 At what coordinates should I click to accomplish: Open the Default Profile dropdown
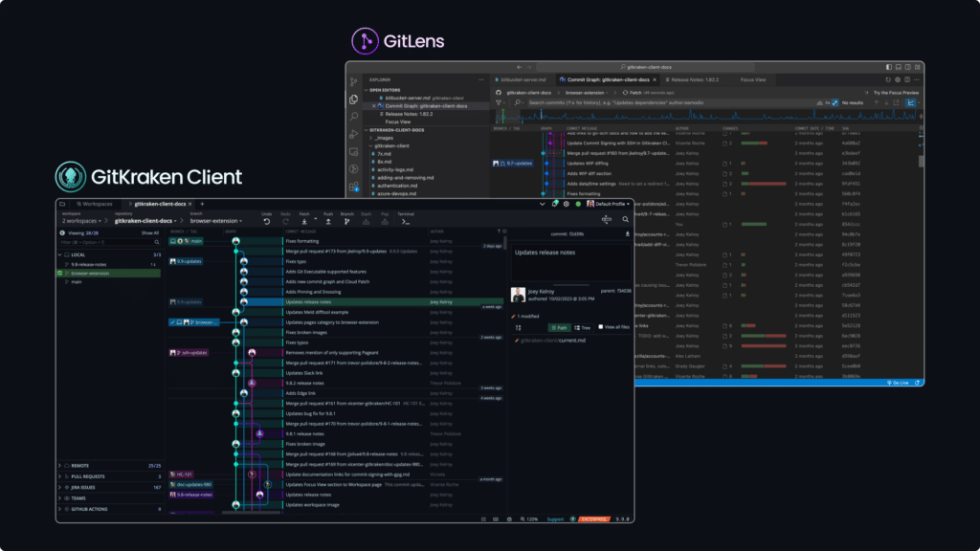click(608, 204)
